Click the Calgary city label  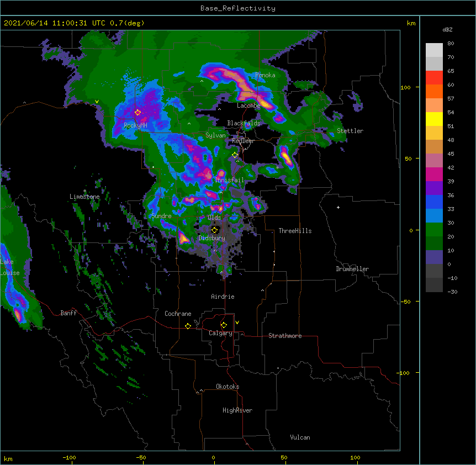220,333
